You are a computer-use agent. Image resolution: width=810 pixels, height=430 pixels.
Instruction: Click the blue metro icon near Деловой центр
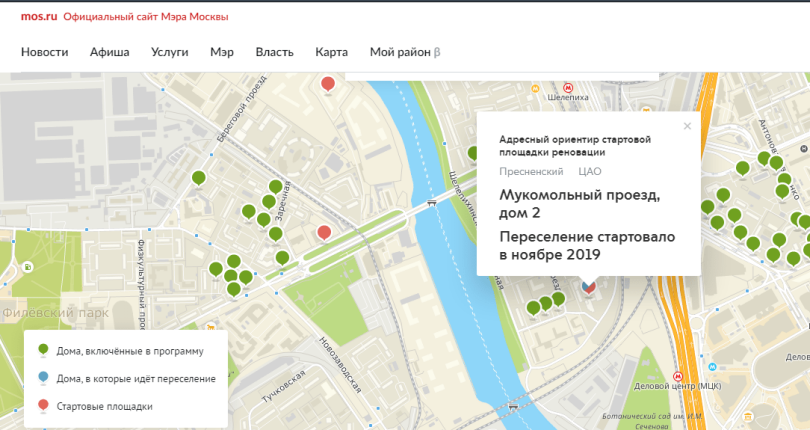tap(712, 367)
